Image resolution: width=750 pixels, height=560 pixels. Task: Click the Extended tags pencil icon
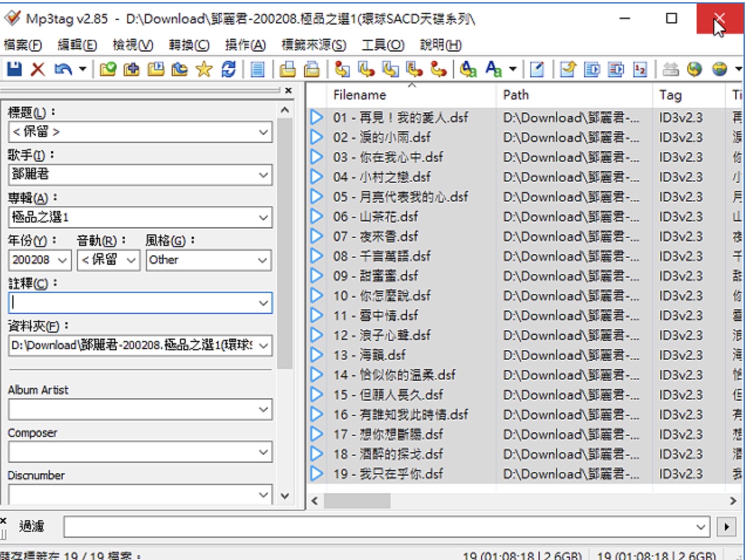click(x=537, y=69)
